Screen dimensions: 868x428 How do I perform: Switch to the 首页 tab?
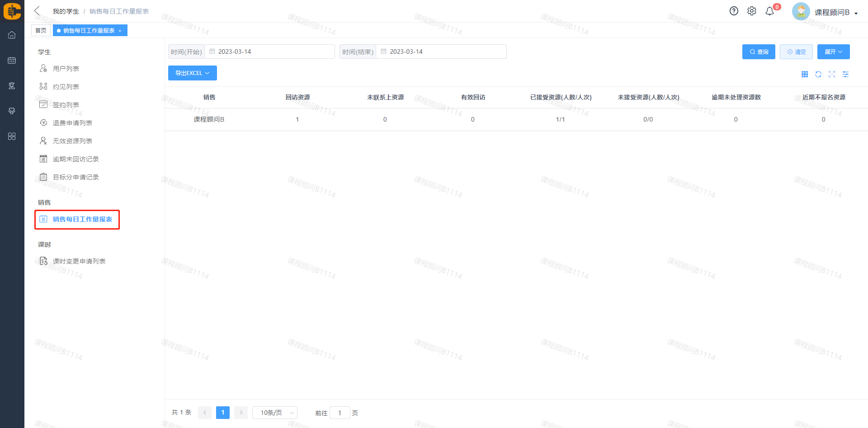(41, 30)
